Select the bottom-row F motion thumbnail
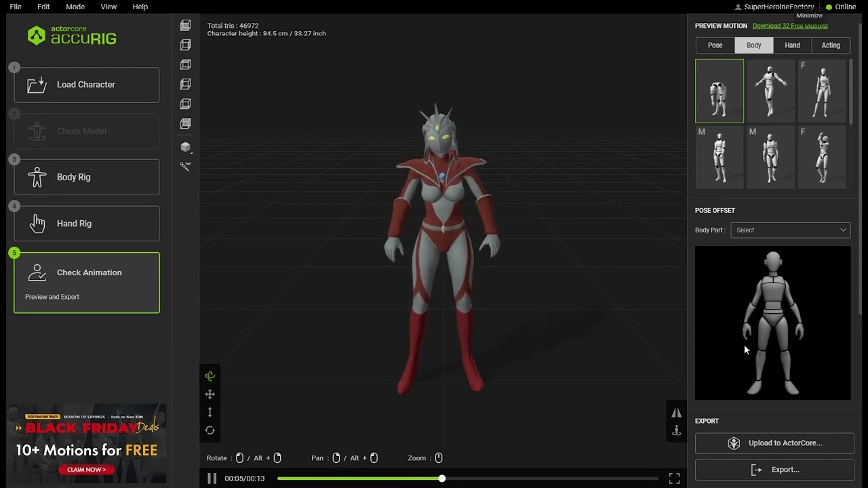 click(x=822, y=157)
